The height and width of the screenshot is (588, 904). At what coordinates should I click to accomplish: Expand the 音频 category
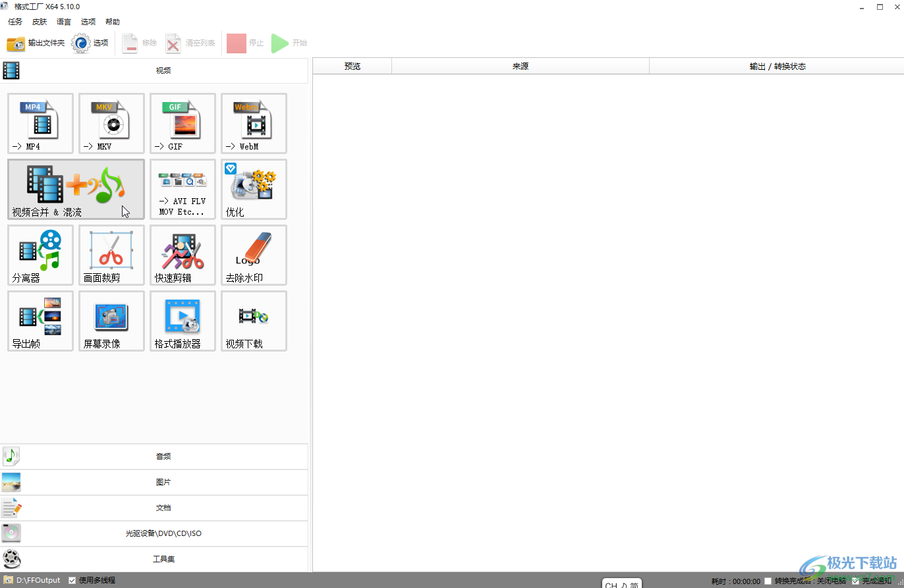coord(154,456)
